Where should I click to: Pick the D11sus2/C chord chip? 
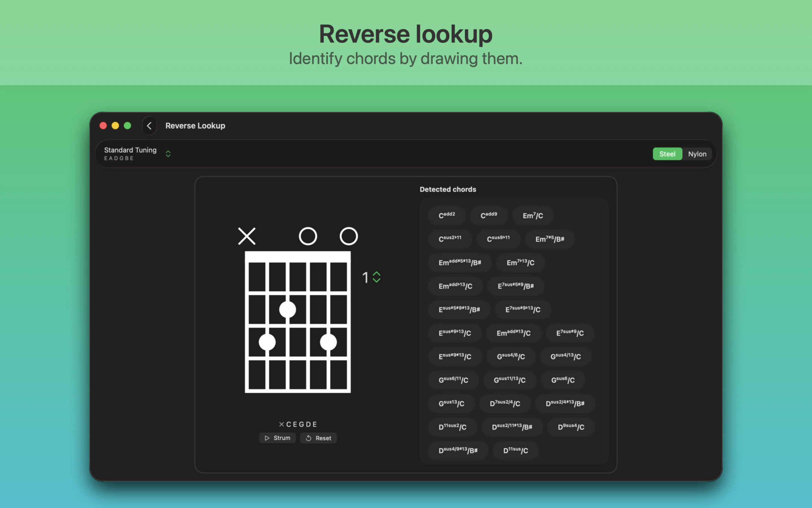click(x=453, y=427)
